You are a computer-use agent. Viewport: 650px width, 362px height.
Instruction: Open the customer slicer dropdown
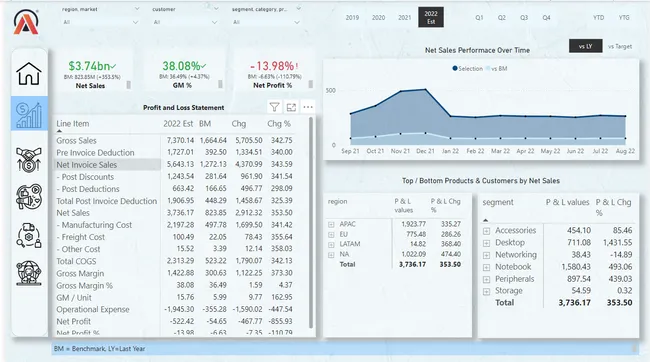click(x=216, y=9)
